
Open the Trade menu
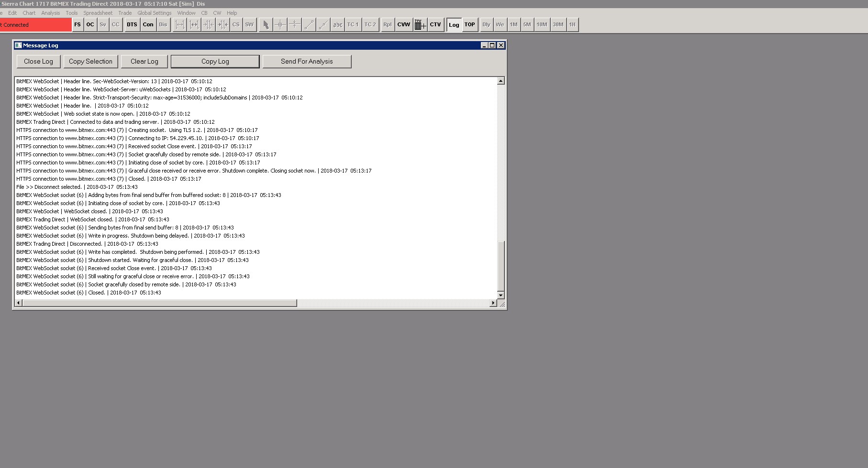click(x=125, y=13)
